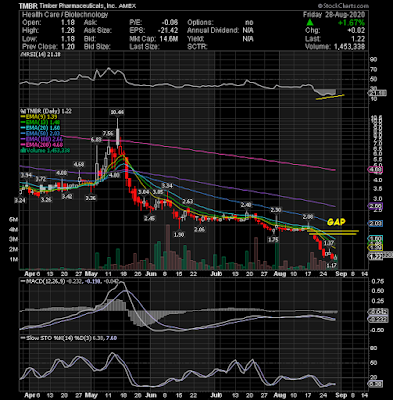Click the 10.46 peak price label

[117, 112]
